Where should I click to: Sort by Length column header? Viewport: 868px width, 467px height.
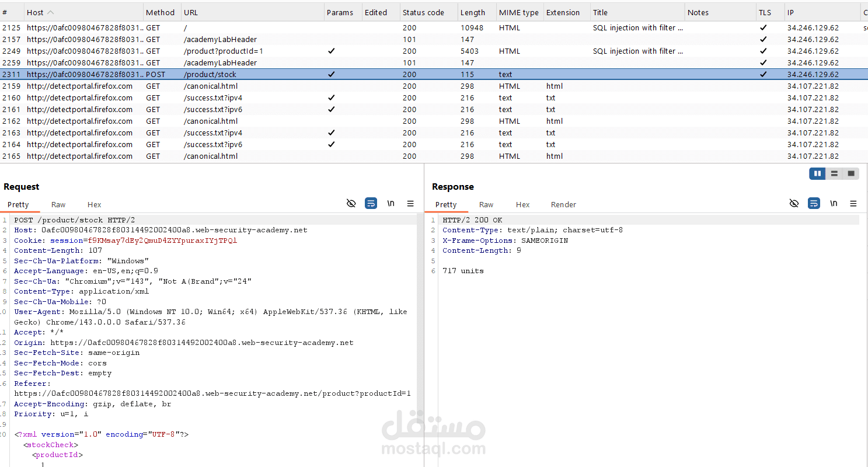point(476,12)
